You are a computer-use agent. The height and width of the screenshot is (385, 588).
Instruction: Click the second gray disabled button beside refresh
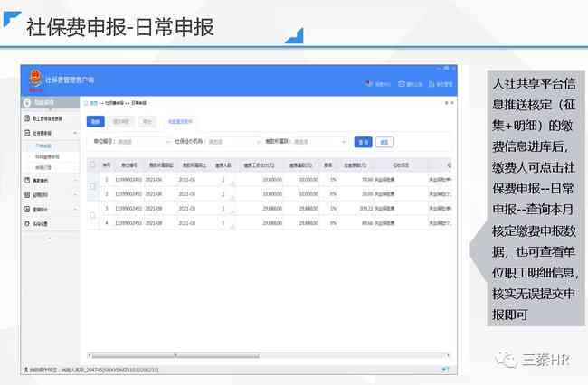tap(147, 121)
